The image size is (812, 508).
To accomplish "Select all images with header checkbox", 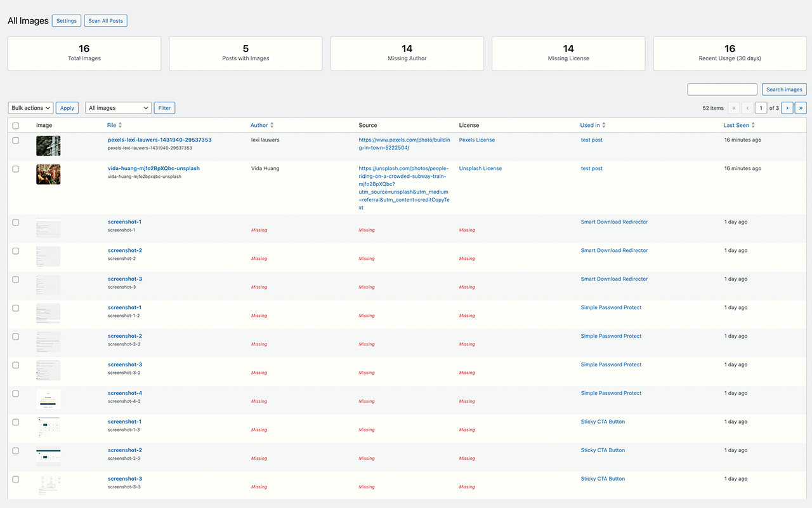I will (15, 125).
